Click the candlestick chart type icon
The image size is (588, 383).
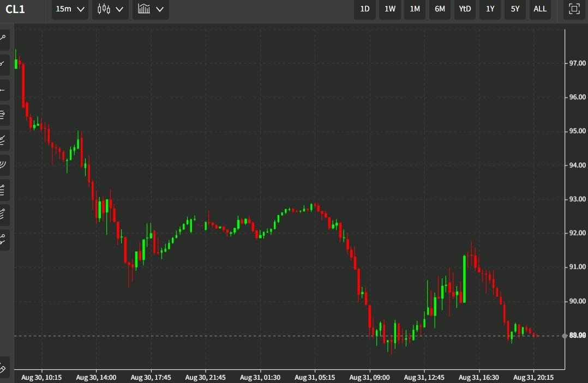click(x=104, y=9)
